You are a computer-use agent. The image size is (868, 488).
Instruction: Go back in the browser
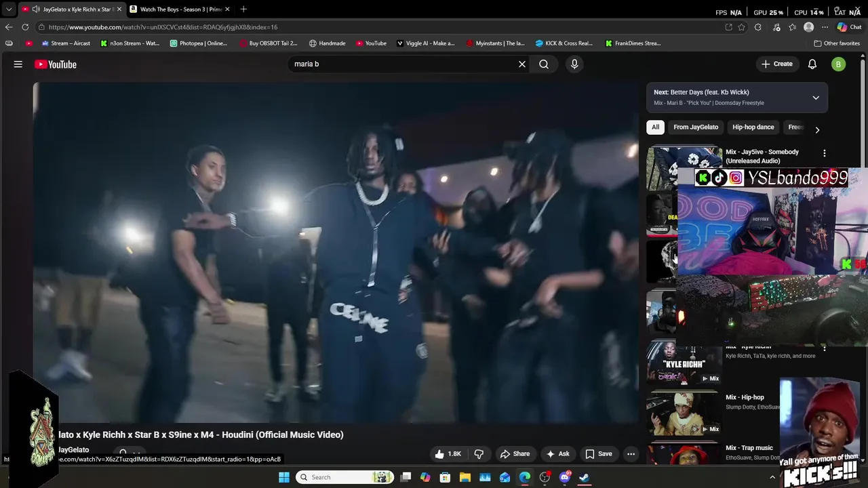point(9,27)
